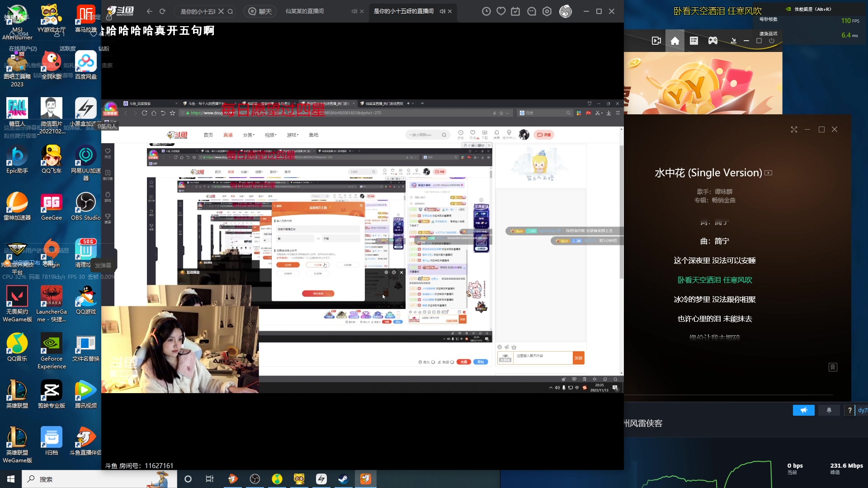Click the bell notification button
Screen dimensions: 868x488
829,410
